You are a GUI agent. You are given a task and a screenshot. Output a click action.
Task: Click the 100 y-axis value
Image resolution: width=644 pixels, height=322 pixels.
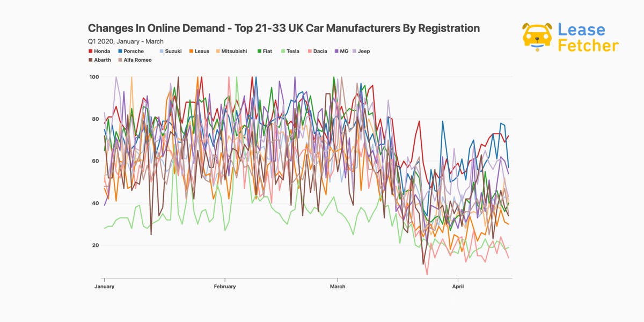click(94, 77)
